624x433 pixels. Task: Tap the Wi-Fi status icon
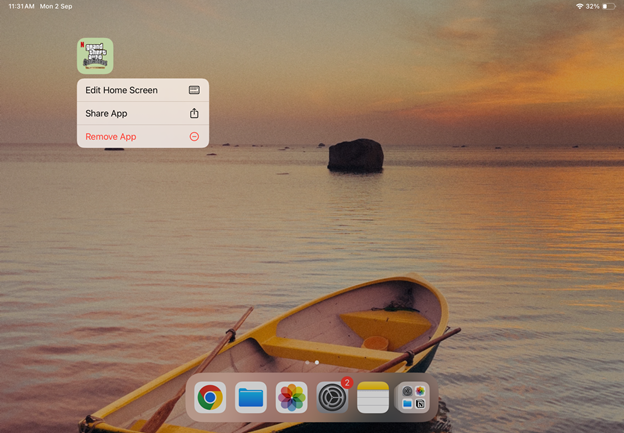click(x=579, y=6)
